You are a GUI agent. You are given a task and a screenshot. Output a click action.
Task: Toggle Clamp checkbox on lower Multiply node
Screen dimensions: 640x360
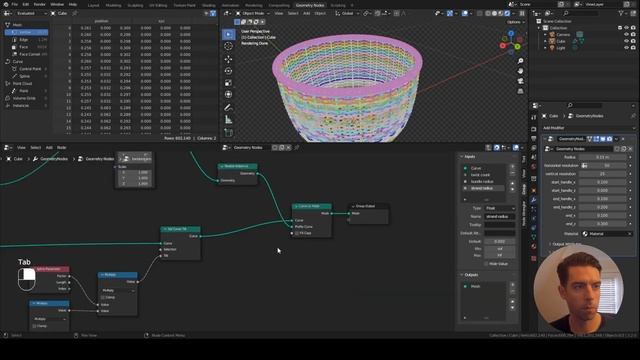coord(34,326)
